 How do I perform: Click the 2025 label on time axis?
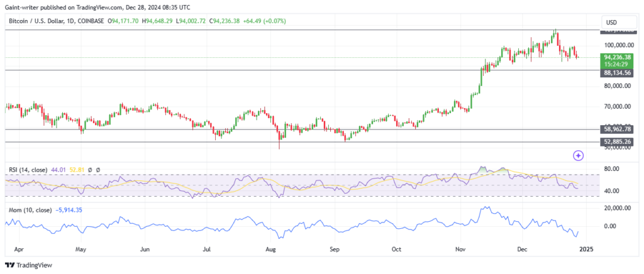(586, 249)
